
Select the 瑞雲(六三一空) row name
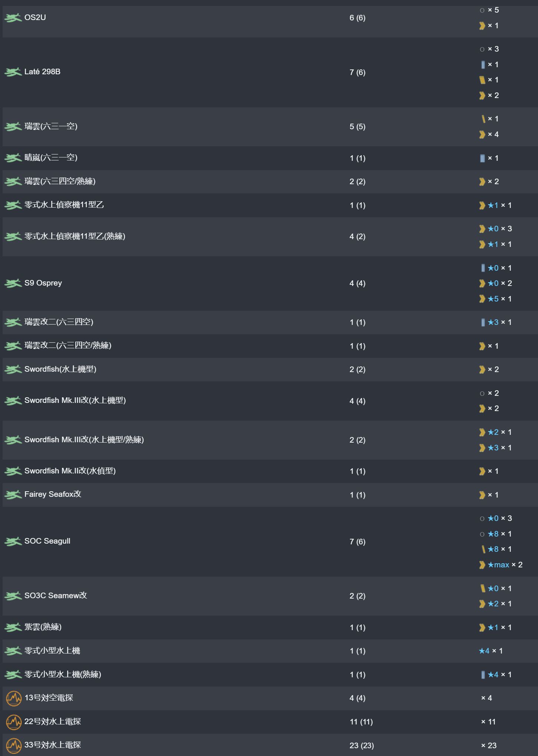tap(51, 126)
